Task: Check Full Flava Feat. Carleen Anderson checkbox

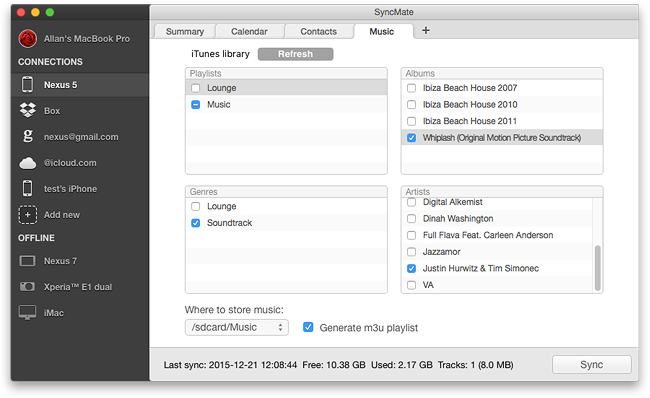Action: pos(411,235)
